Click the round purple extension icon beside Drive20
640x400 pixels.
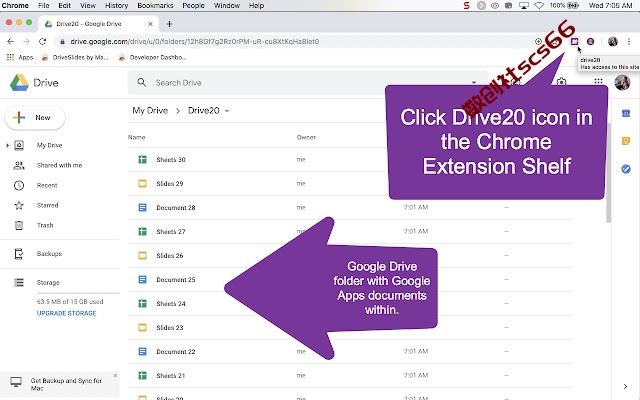[590, 41]
